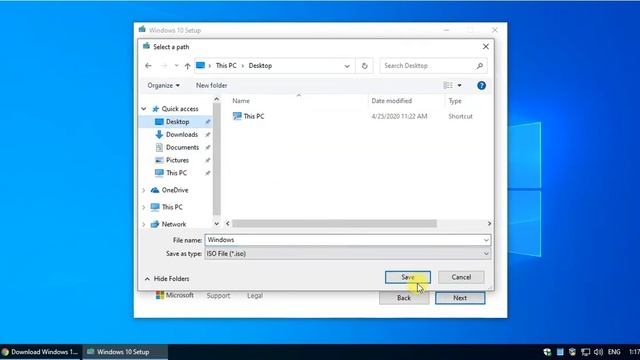
Task: Click Windows 10 Setup taskbar button
Action: [x=125, y=352]
